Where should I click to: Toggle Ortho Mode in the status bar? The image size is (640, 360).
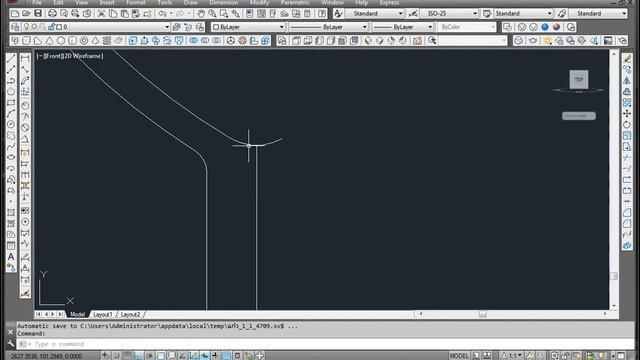[x=138, y=356]
